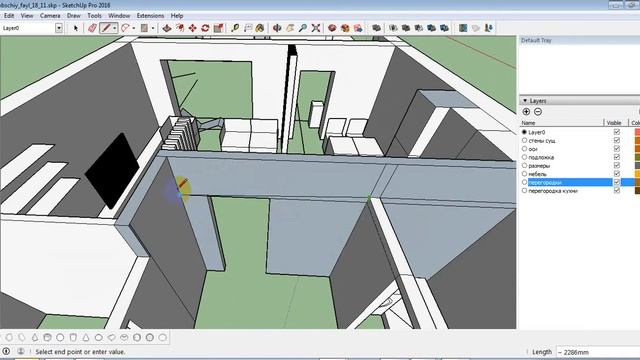The height and width of the screenshot is (360, 640).
Task: Open the Extensions menu
Action: click(150, 16)
